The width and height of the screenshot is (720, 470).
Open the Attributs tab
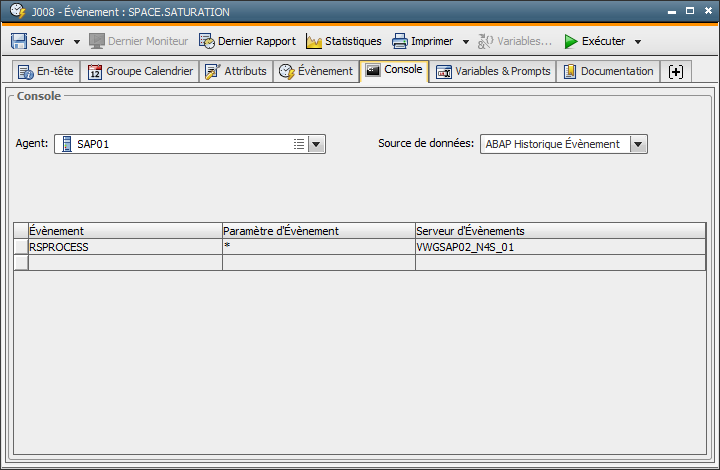click(236, 72)
